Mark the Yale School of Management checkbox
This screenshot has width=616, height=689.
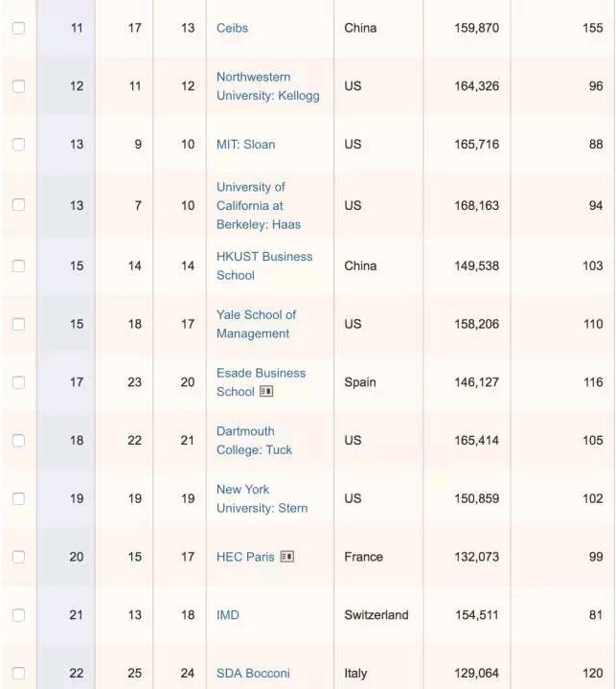18,324
